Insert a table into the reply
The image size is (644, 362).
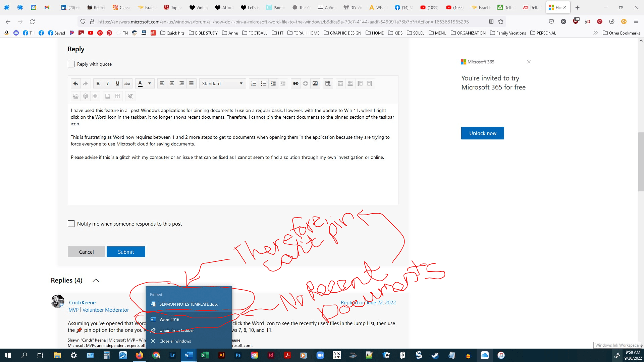tap(328, 83)
